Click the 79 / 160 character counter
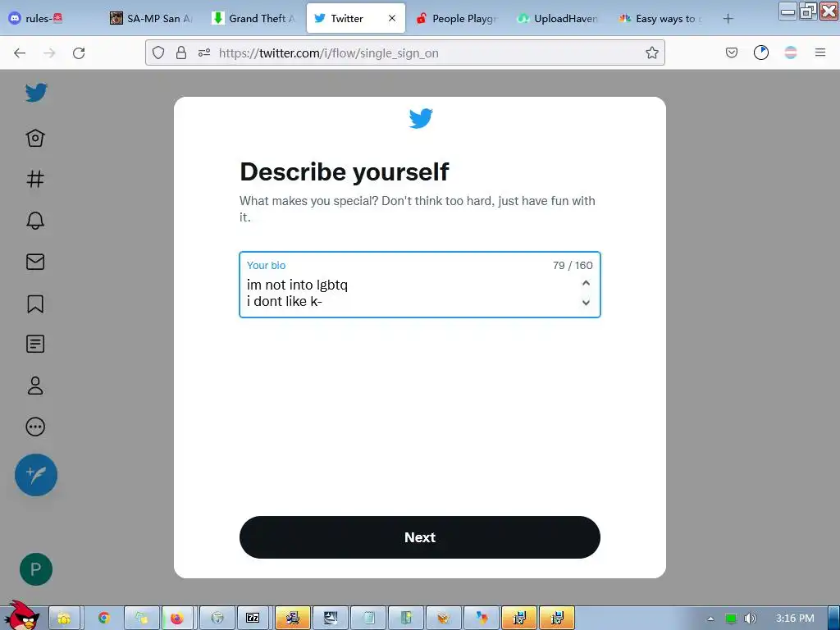Screen dimensions: 840x630 (573, 265)
